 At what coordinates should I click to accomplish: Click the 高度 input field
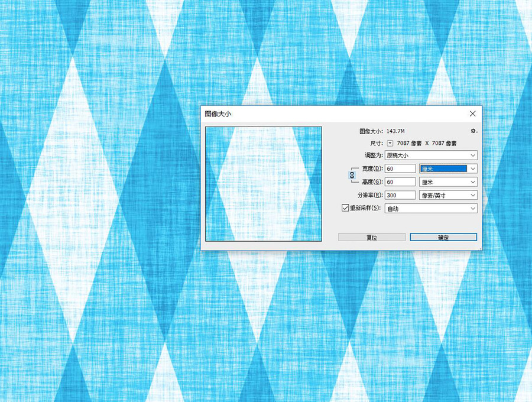click(400, 182)
